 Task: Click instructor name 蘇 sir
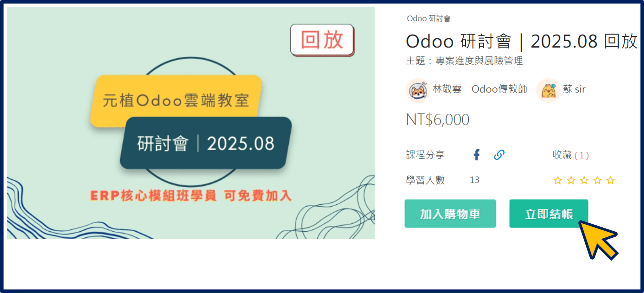(x=574, y=89)
